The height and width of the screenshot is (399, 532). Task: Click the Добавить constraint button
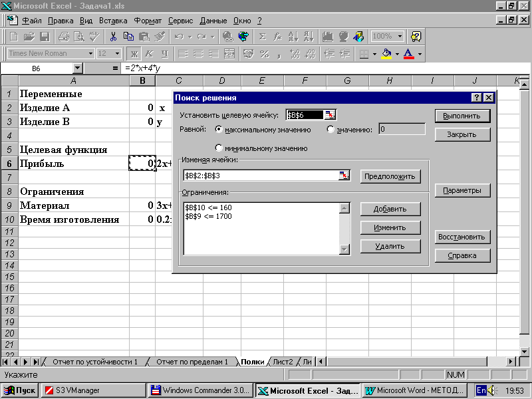[x=390, y=209]
